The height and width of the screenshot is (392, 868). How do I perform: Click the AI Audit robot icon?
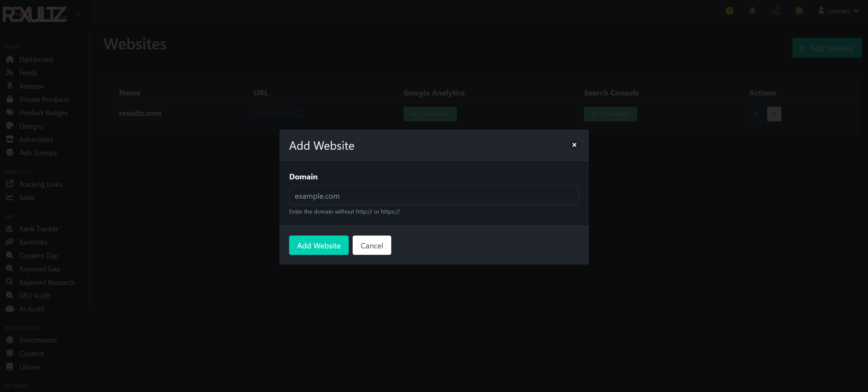[10, 309]
